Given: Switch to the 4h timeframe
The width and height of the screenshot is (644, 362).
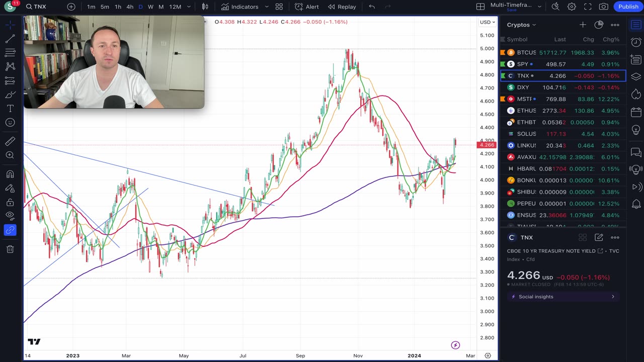Looking at the screenshot, I should 130,7.
